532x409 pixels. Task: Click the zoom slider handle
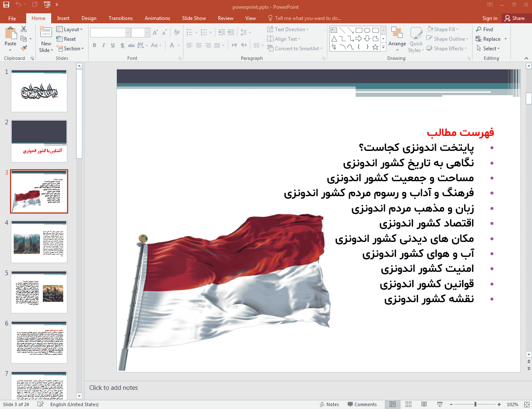pyautogui.click(x=475, y=404)
